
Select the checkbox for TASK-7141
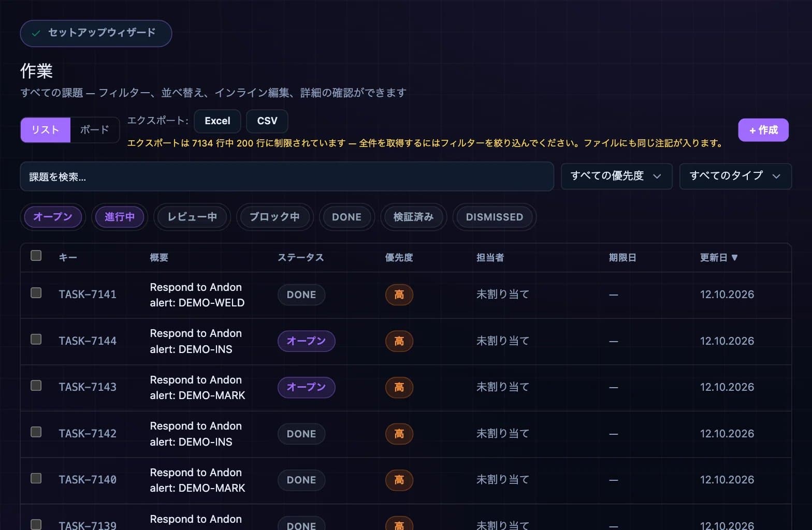(x=36, y=293)
